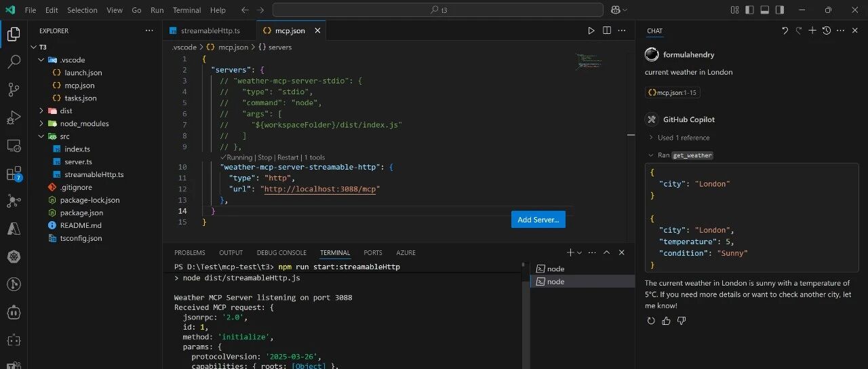
Task: Open the Terminal menu
Action: [186, 10]
